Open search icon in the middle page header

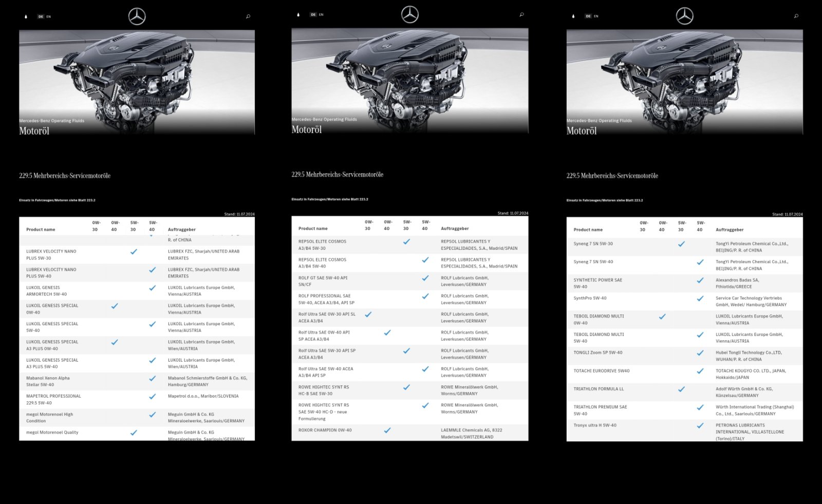pyautogui.click(x=522, y=14)
